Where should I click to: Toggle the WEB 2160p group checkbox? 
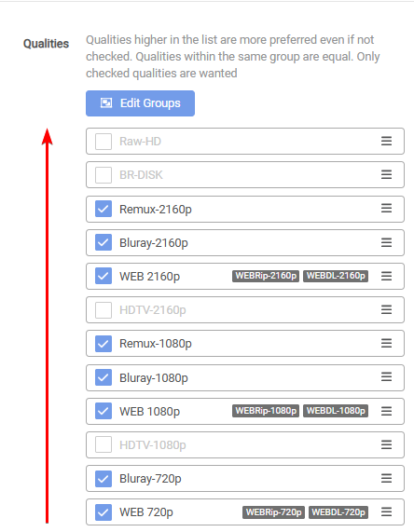point(103,276)
